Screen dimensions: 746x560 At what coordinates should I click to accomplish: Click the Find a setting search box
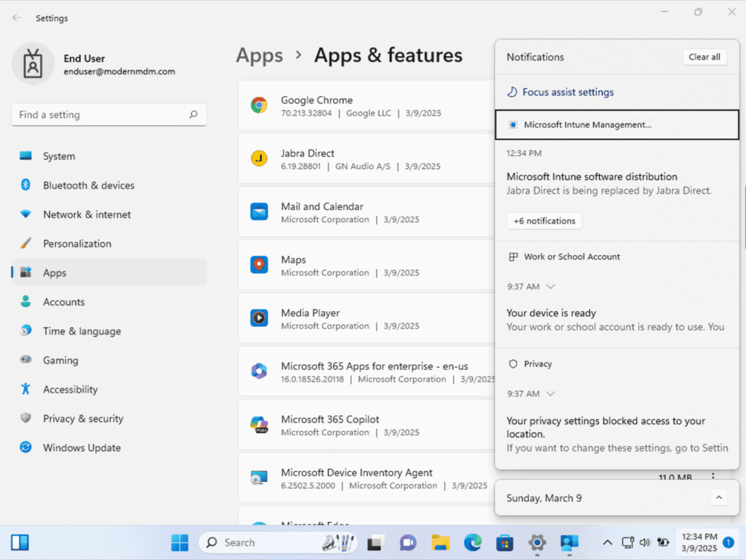(x=102, y=115)
